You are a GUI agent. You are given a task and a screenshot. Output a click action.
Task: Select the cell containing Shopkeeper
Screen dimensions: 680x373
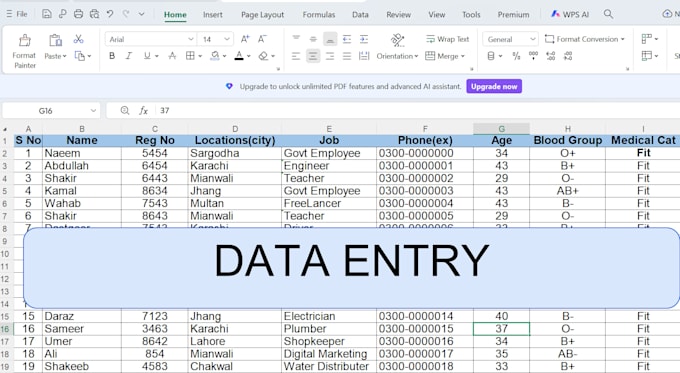329,341
